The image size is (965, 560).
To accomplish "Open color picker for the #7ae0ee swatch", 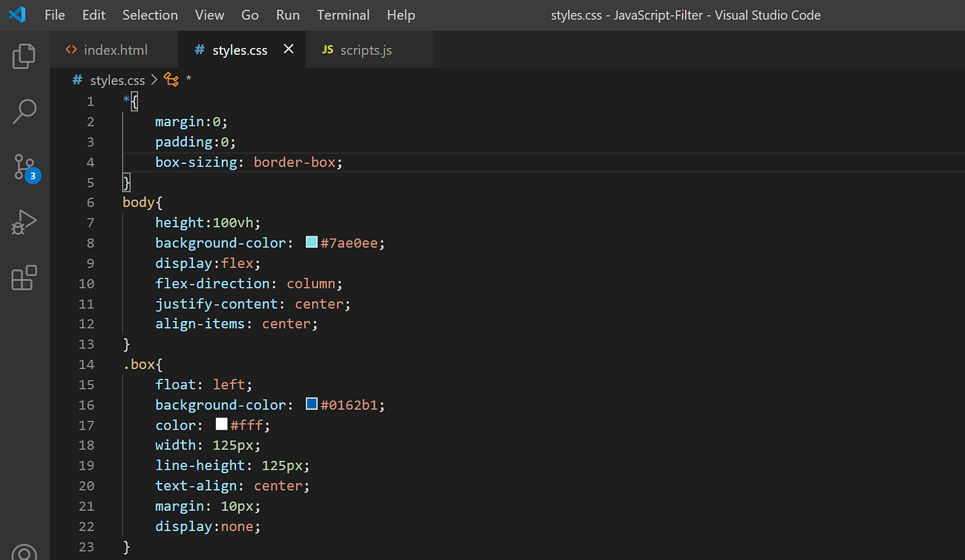I will coord(312,242).
